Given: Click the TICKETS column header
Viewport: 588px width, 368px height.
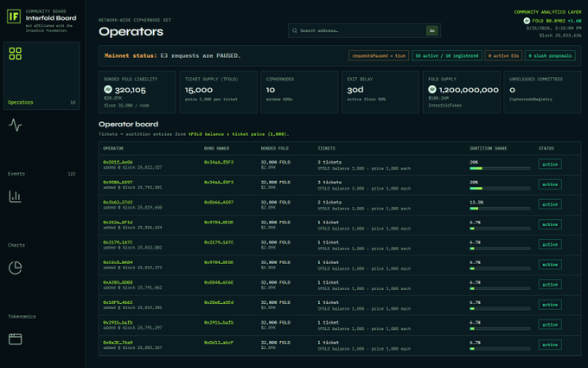Looking at the screenshot, I should click(x=327, y=148).
